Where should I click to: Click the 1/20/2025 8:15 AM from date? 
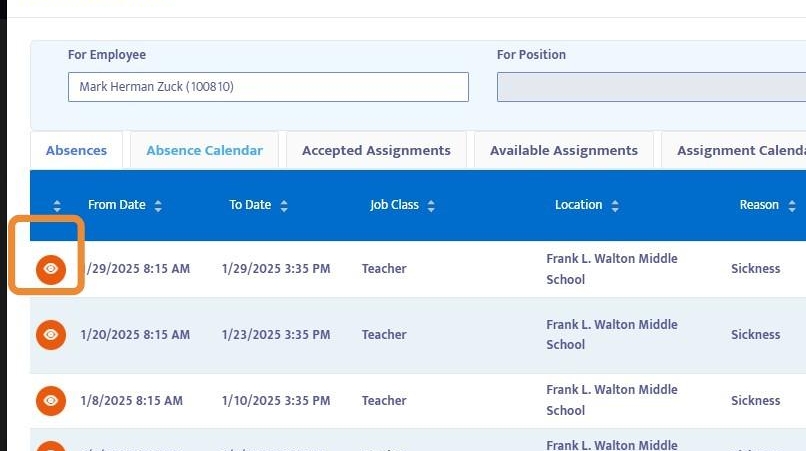click(x=135, y=334)
